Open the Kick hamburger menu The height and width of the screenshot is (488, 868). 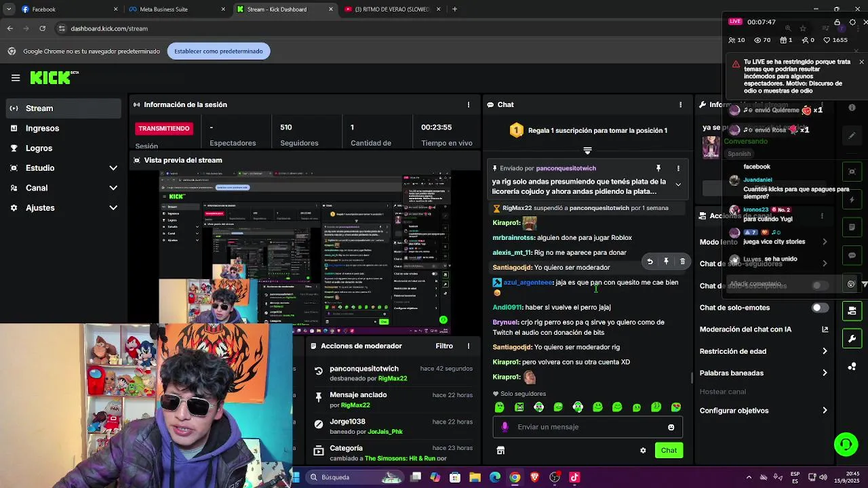click(x=16, y=78)
